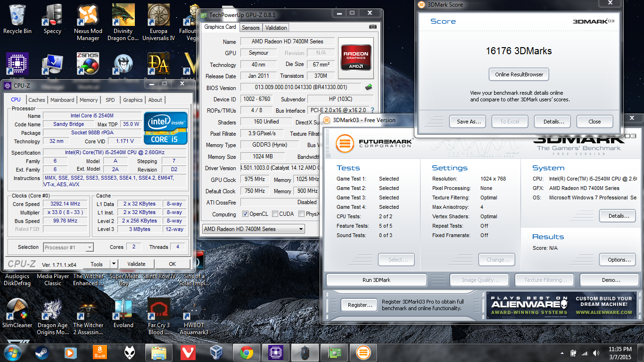Open the Amazon taskbar icon

(100, 352)
